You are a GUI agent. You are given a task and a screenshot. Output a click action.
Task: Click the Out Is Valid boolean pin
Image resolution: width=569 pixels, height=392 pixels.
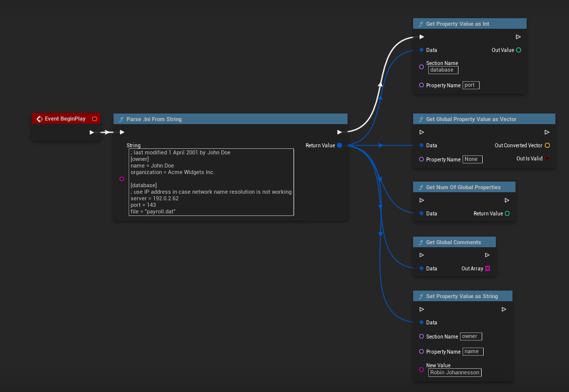point(547,158)
